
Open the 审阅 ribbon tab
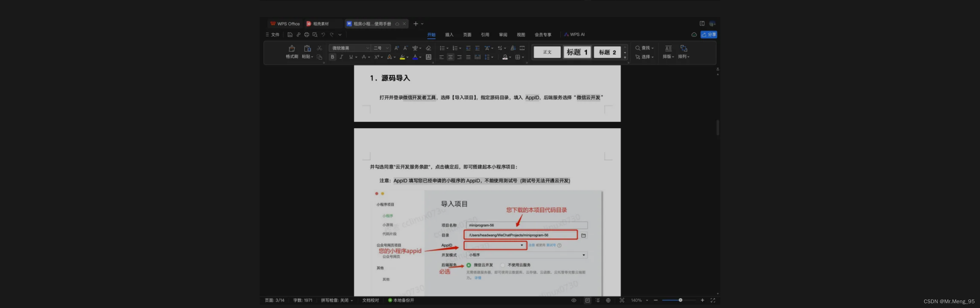point(503,35)
